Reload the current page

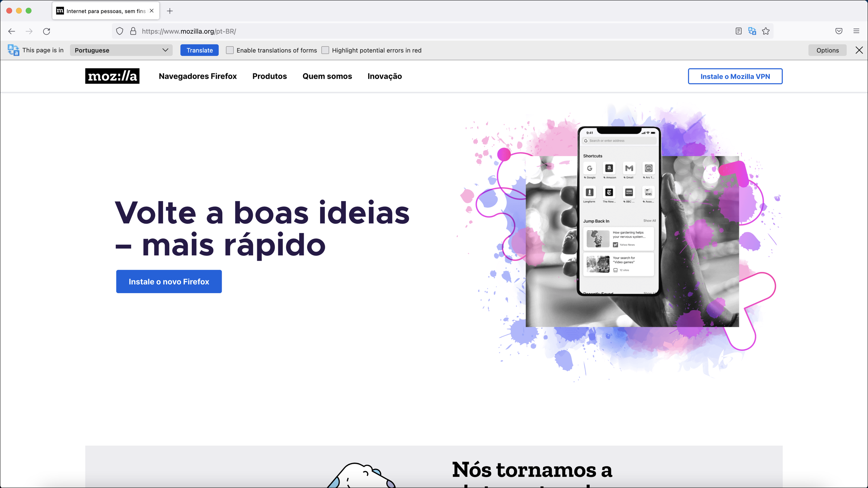47,31
